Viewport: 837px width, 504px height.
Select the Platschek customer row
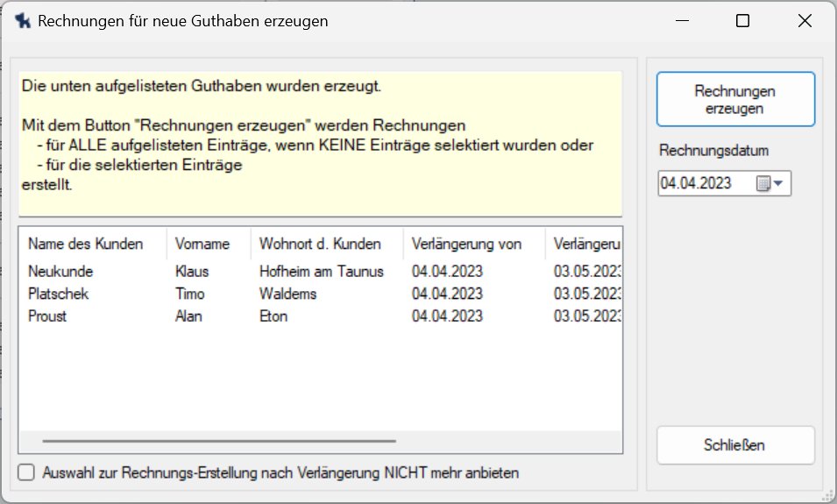[x=59, y=294]
